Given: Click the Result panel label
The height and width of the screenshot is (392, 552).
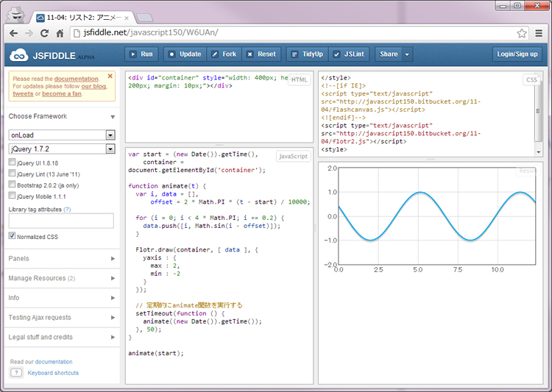Looking at the screenshot, I should (527, 171).
